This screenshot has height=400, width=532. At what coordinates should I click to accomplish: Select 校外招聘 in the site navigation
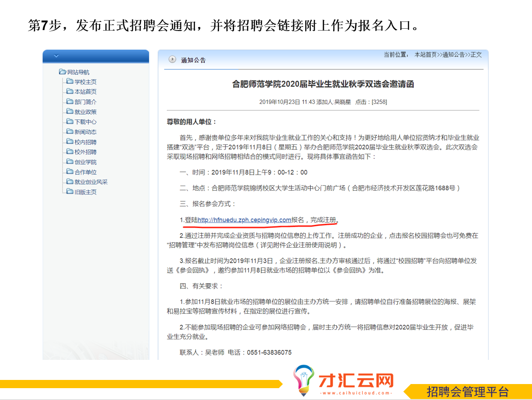tap(85, 152)
